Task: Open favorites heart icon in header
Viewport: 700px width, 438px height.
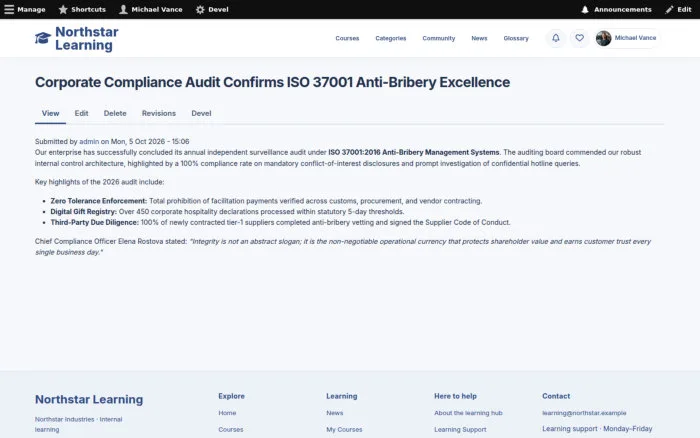Action: (x=579, y=38)
